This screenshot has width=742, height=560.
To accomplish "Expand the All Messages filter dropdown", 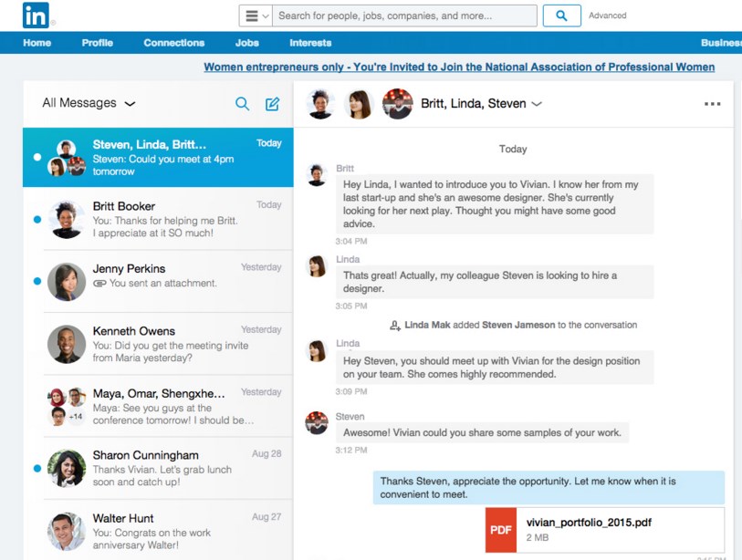I will click(x=89, y=103).
